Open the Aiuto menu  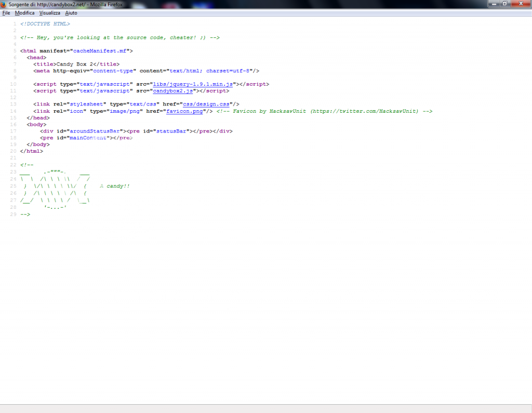tap(71, 12)
